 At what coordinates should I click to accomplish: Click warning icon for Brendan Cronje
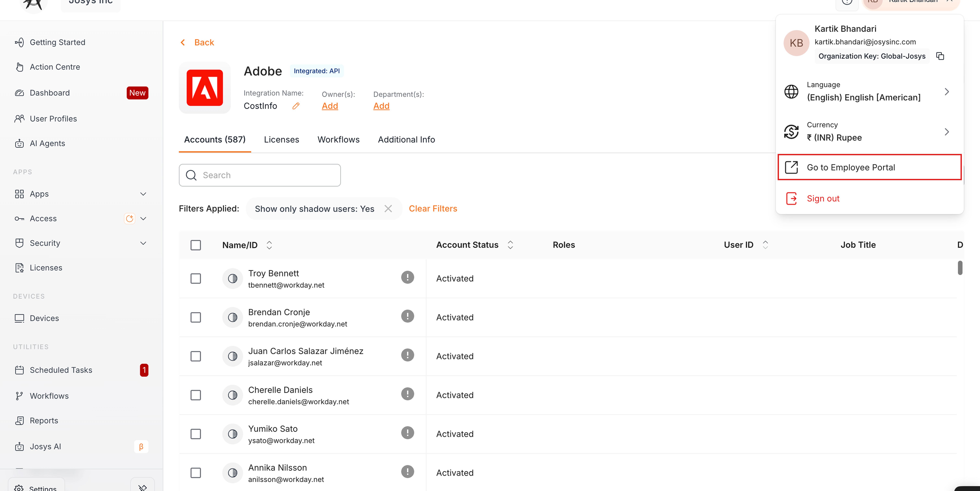click(407, 316)
